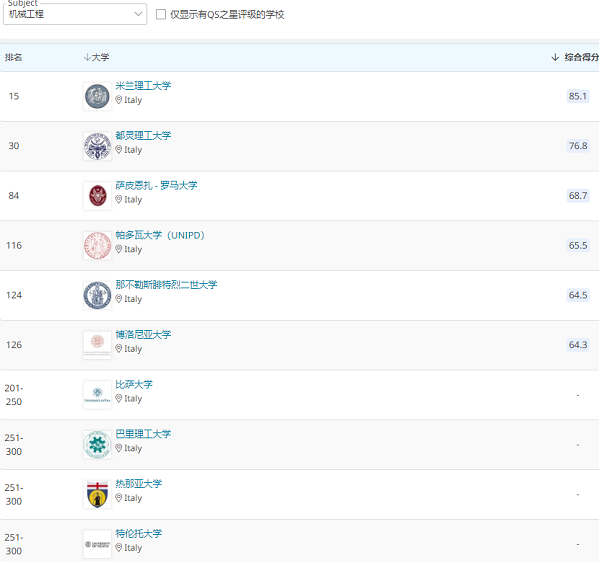599x562 pixels.
Task: Click location pin icon under 博洛尼亚大学
Action: tap(119, 348)
